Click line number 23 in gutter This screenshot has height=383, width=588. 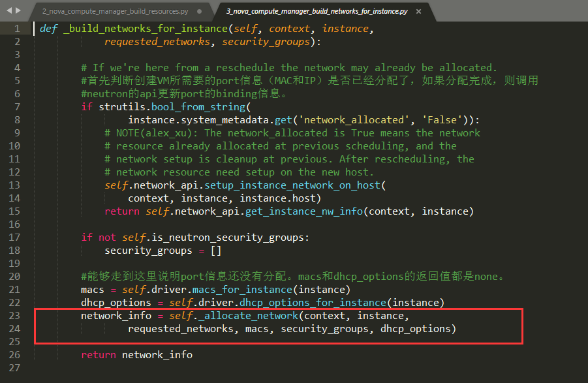pos(14,316)
